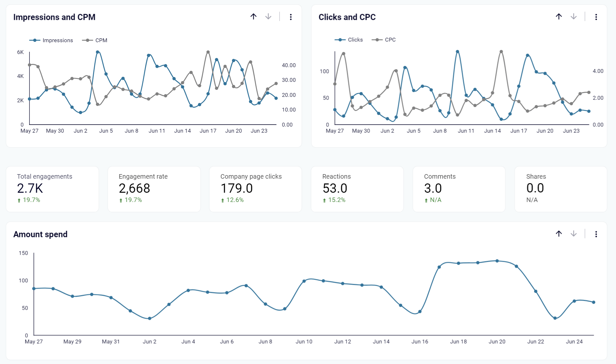Click Impressions and CPM chart title
The image size is (616, 364).
(54, 17)
